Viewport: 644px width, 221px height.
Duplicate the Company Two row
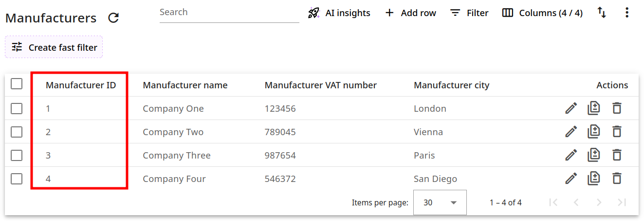click(593, 132)
